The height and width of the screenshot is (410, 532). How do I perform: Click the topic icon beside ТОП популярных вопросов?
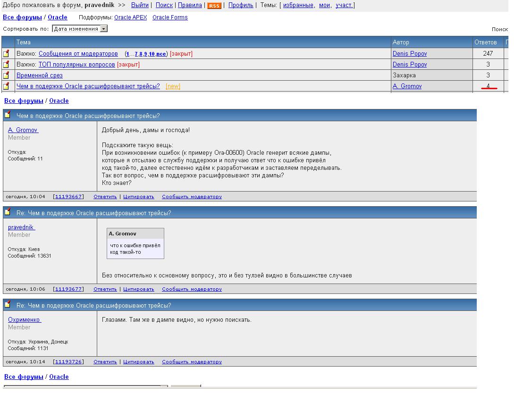pyautogui.click(x=7, y=65)
